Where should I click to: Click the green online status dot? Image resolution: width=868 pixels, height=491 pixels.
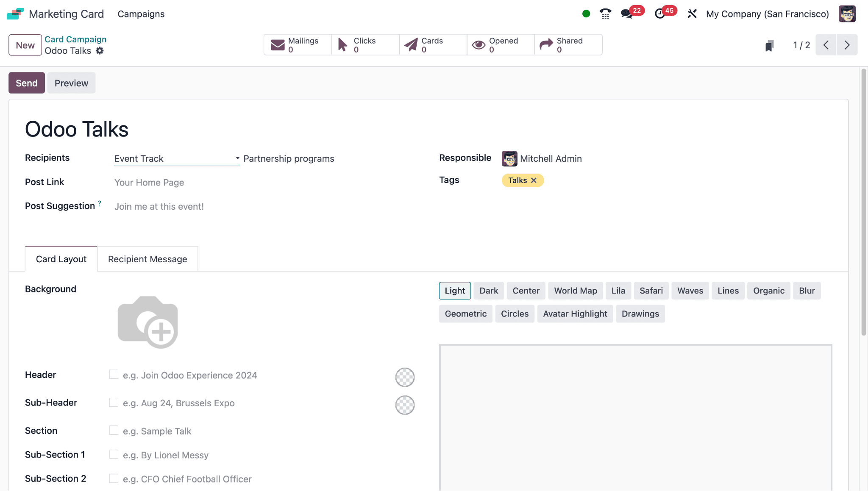coord(586,14)
